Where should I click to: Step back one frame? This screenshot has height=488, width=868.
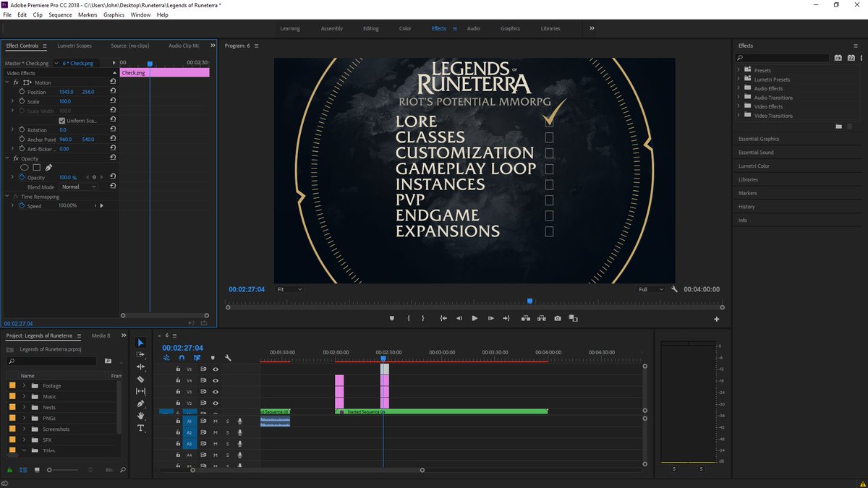tap(459, 318)
